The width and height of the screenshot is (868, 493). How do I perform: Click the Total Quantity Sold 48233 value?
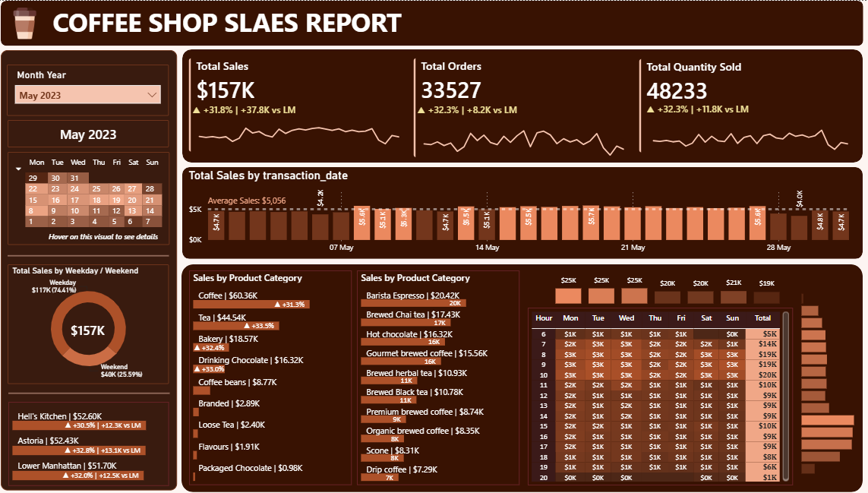[x=677, y=91]
